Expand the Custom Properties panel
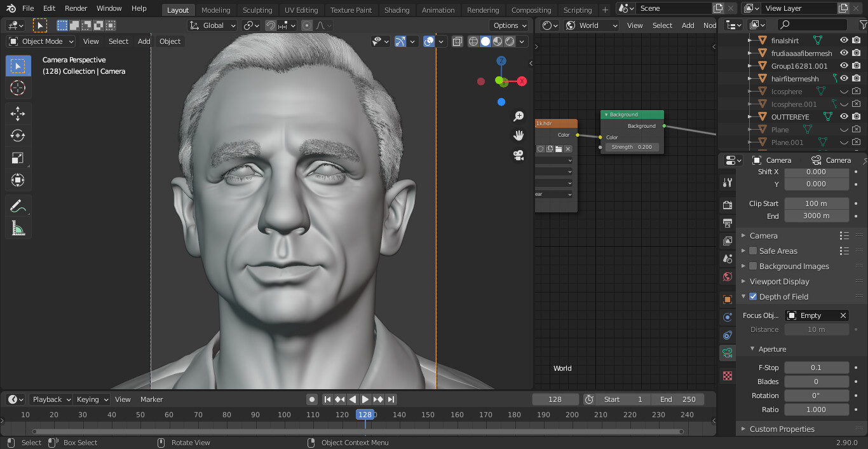868x449 pixels. pos(782,429)
